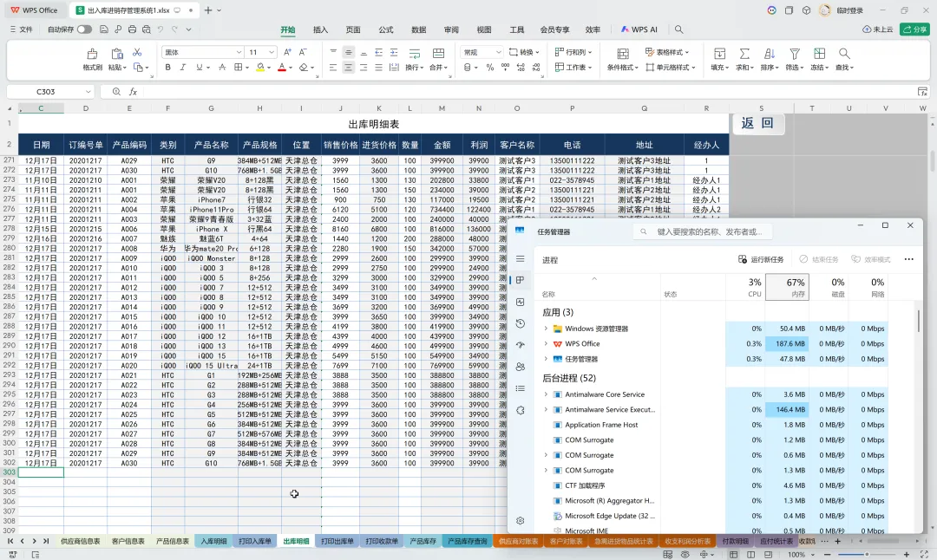Click the Format Painter (格式刷) icon

point(92,54)
